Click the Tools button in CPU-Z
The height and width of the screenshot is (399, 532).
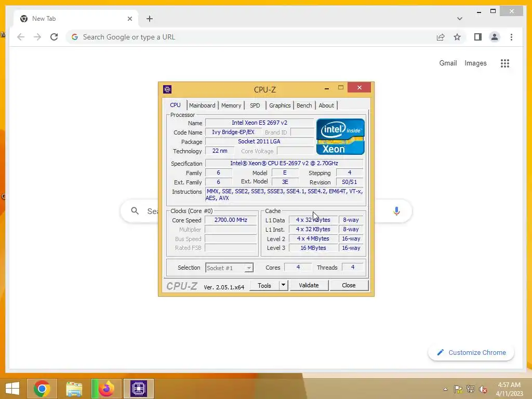[x=264, y=285]
